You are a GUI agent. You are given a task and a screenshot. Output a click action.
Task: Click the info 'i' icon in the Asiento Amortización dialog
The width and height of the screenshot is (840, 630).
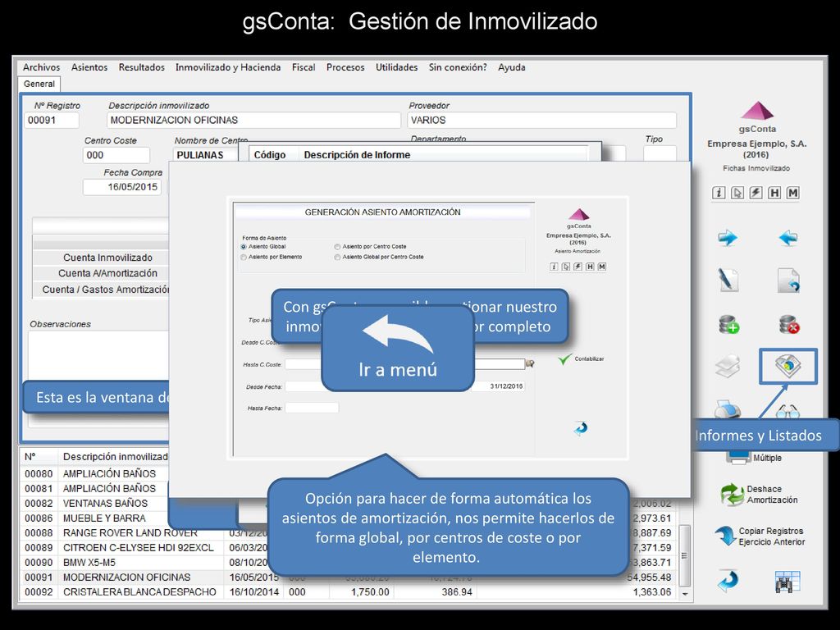point(554,267)
